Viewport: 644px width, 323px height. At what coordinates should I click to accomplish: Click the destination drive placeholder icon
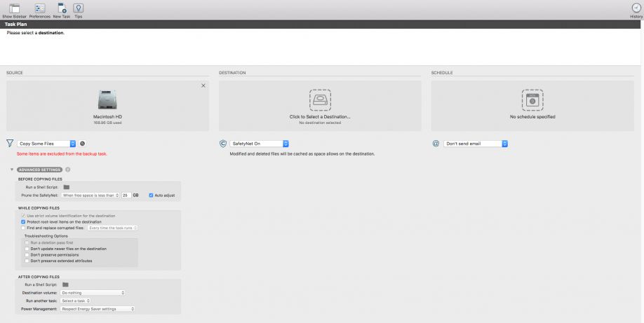pyautogui.click(x=320, y=99)
